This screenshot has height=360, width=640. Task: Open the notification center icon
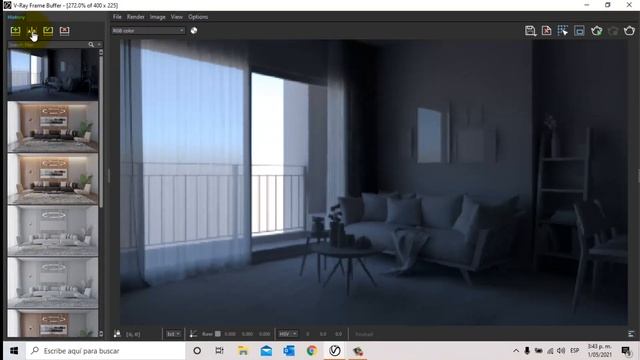[x=626, y=351]
